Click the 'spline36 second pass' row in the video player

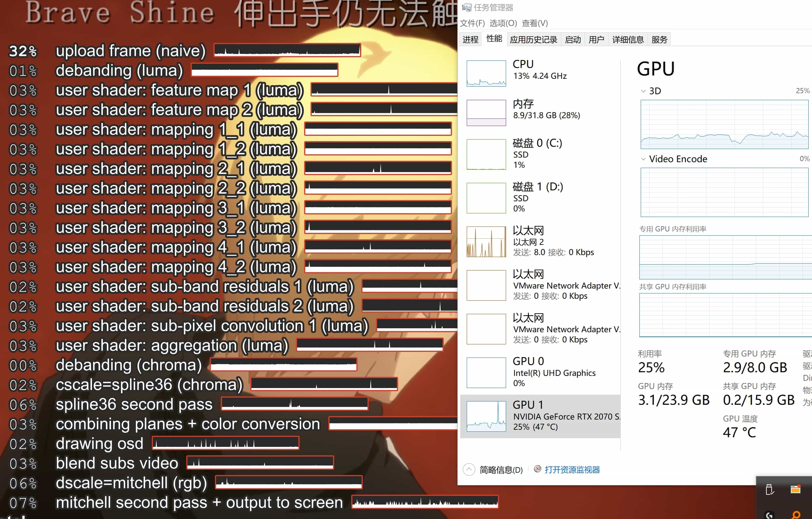(x=188, y=404)
